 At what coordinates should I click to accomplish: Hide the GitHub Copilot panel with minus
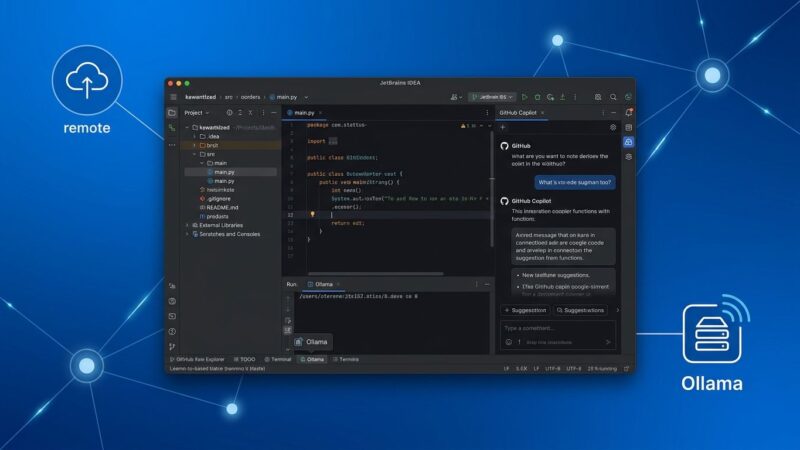(614, 113)
